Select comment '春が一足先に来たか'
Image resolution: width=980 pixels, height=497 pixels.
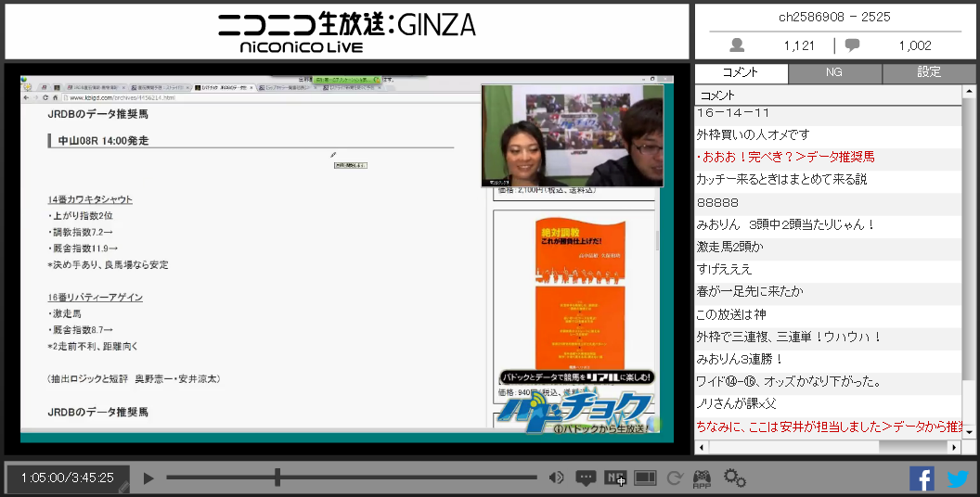pyautogui.click(x=828, y=292)
